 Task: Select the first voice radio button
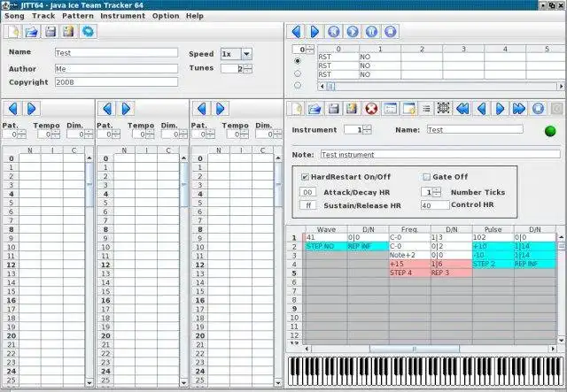(298, 61)
